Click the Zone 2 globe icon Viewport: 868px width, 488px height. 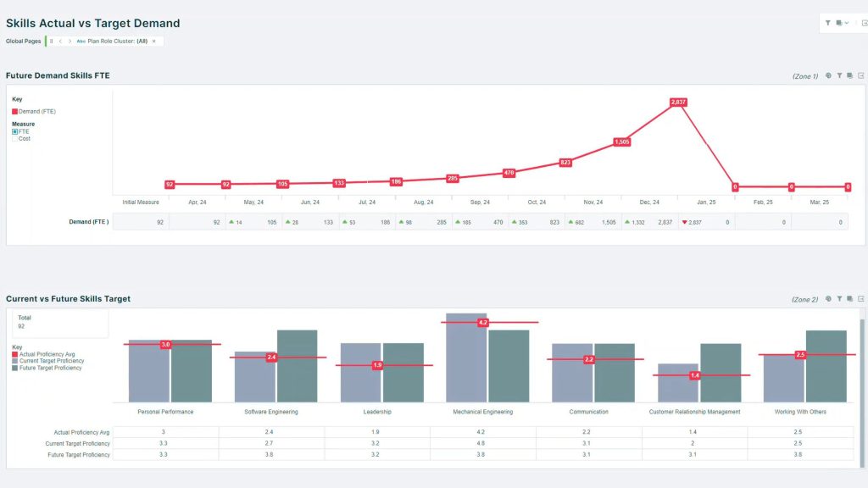coord(828,299)
